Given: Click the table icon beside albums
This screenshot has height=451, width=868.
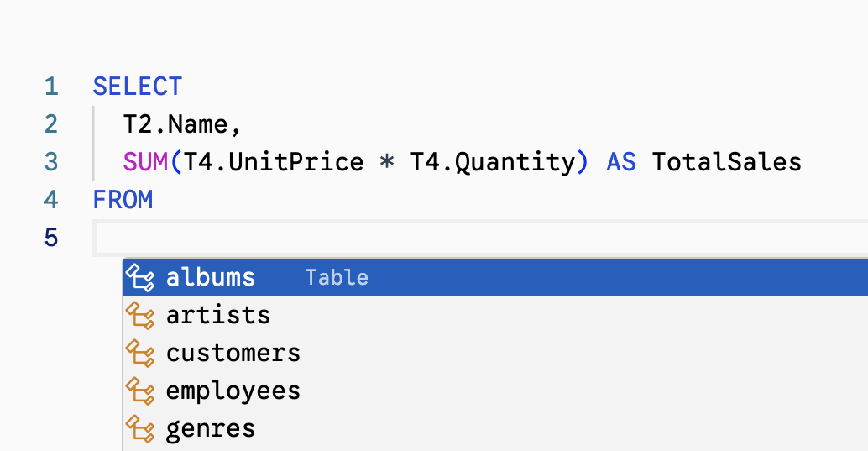Looking at the screenshot, I should (140, 277).
